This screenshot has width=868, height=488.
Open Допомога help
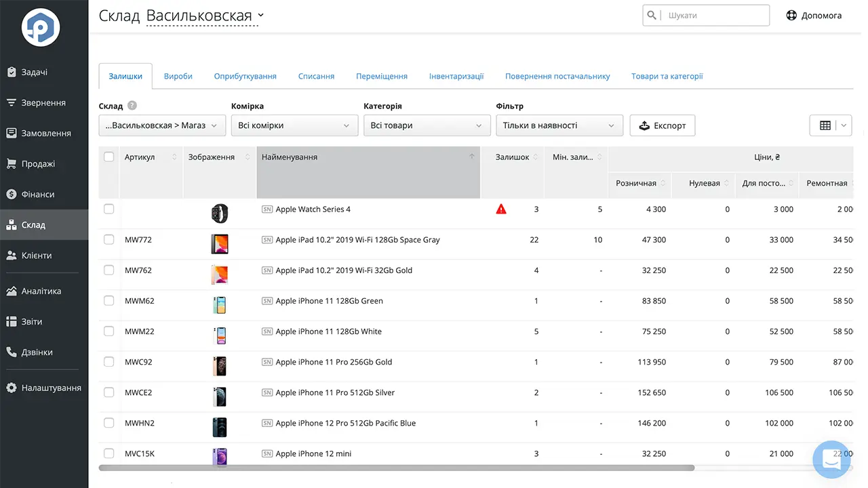click(814, 15)
